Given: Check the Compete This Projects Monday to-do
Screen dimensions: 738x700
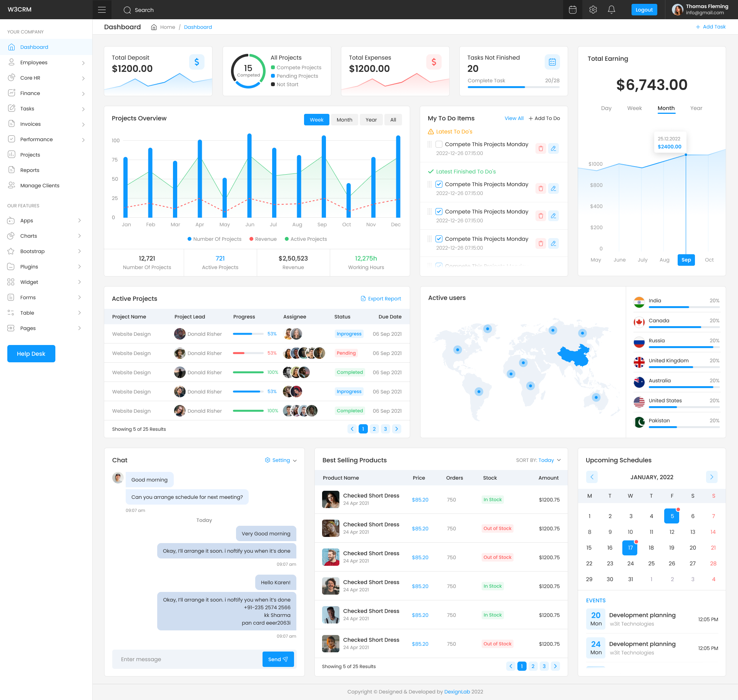Looking at the screenshot, I should [x=439, y=144].
